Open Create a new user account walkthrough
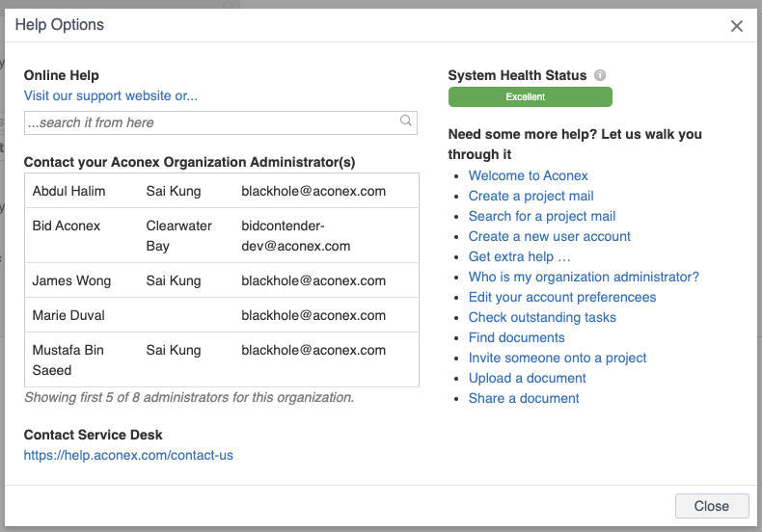762x532 pixels. point(549,236)
